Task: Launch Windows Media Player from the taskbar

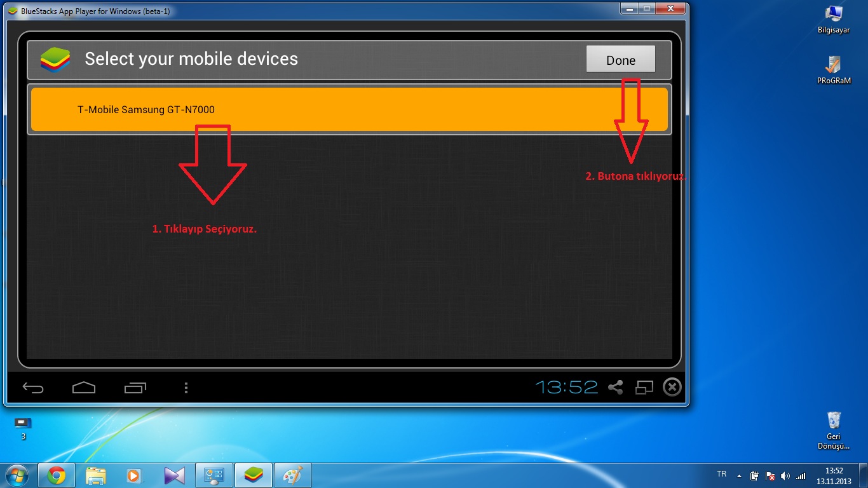Action: 134,475
